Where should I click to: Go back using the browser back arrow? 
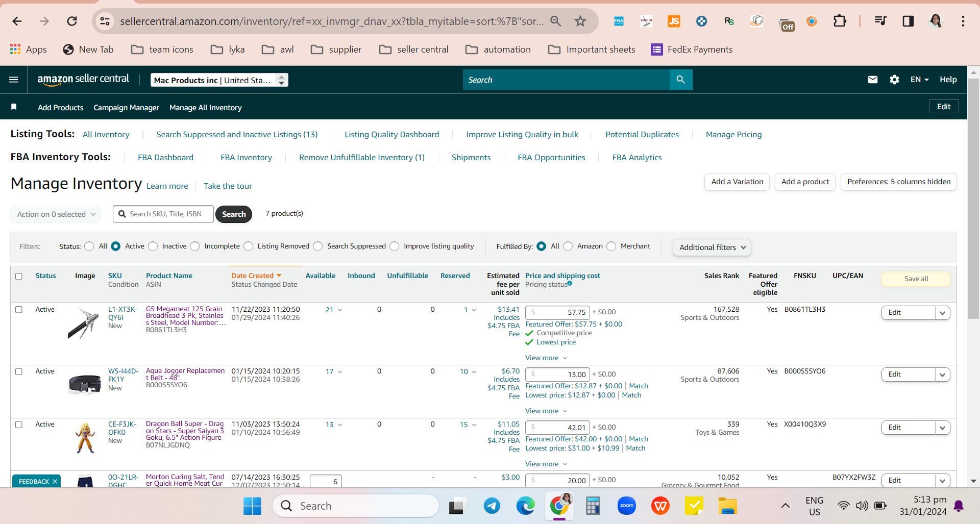pos(17,21)
